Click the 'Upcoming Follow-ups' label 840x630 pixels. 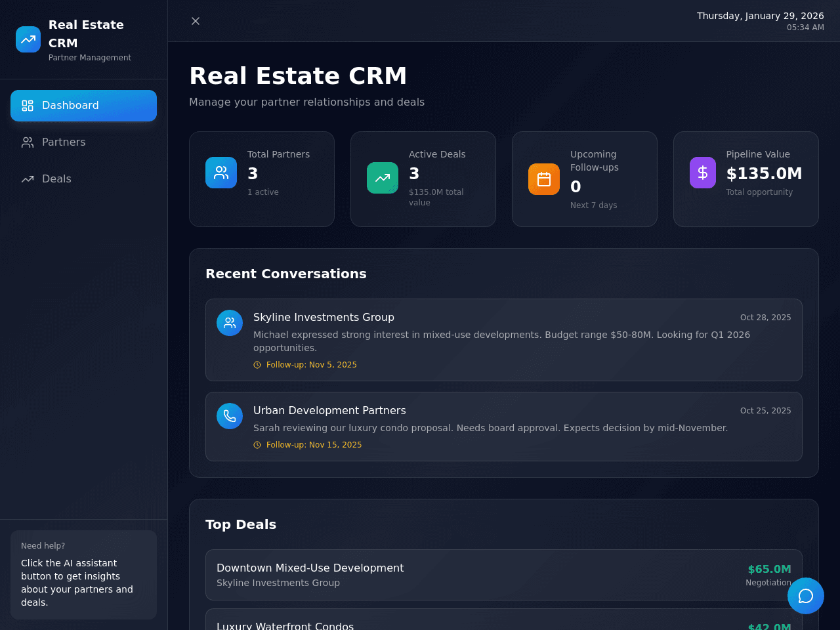coord(595,161)
